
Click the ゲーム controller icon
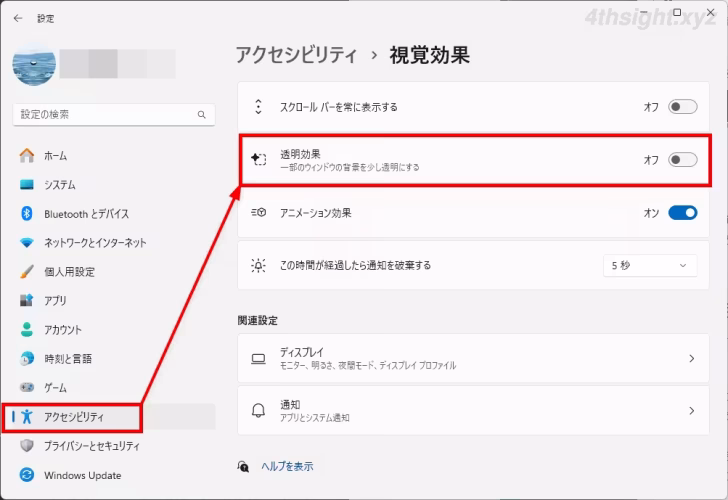coord(27,387)
